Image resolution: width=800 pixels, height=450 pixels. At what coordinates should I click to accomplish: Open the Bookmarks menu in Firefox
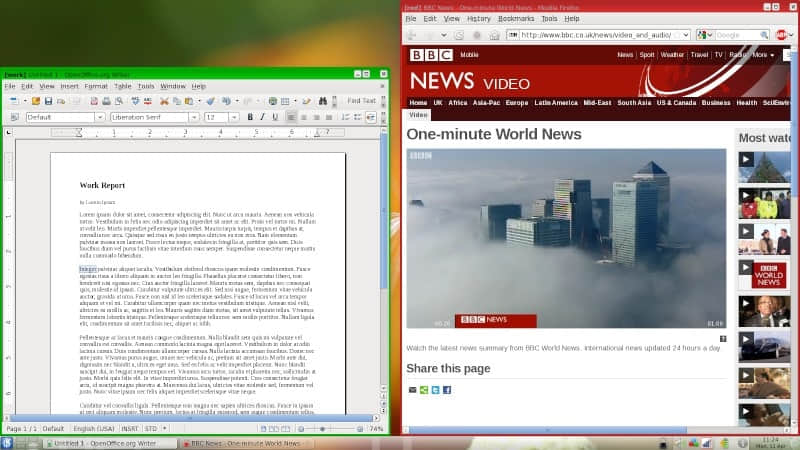pos(516,18)
